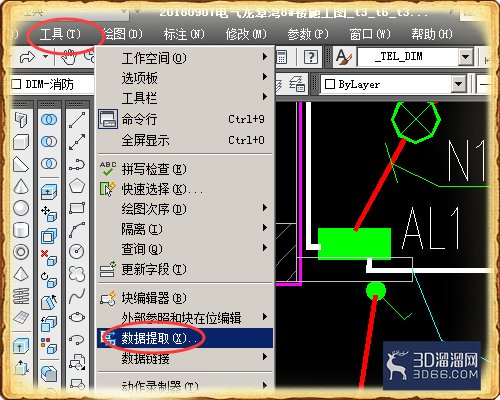The image size is (500, 400).
Task: Click the Redo arrow icon
Action: click(28, 57)
